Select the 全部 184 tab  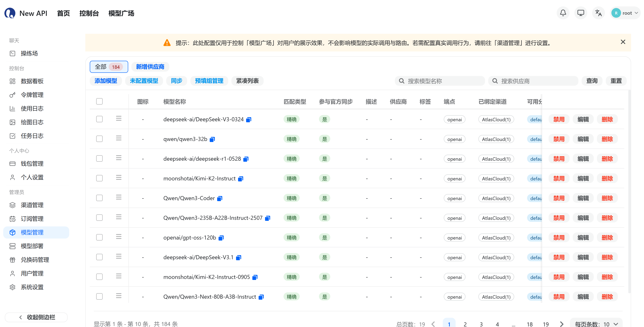pos(109,67)
